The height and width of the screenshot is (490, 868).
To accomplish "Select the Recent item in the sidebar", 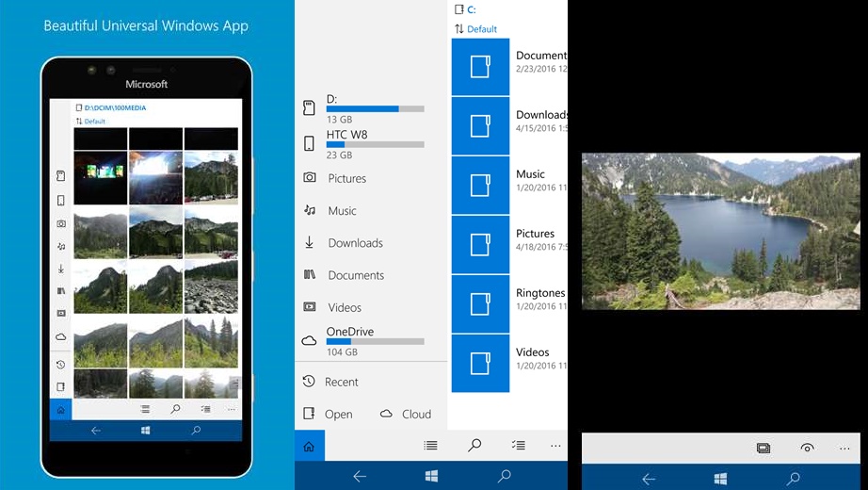I will coord(341,382).
